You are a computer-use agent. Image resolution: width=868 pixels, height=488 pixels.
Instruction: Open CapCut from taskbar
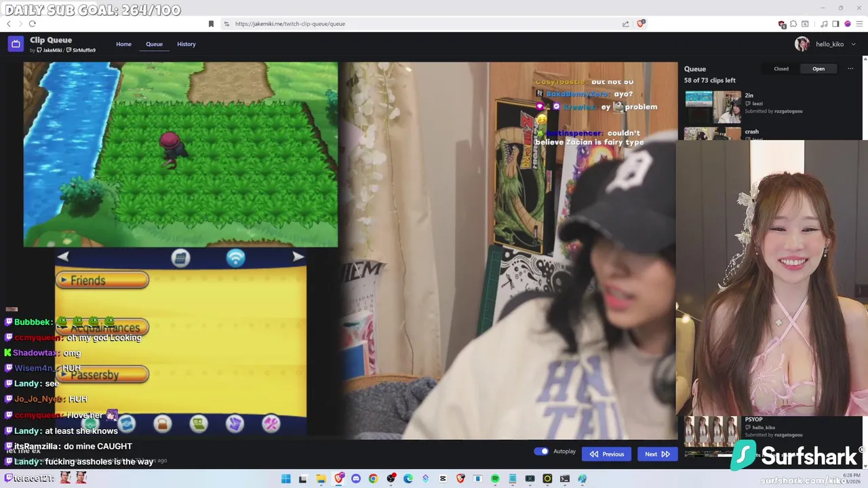pyautogui.click(x=443, y=479)
